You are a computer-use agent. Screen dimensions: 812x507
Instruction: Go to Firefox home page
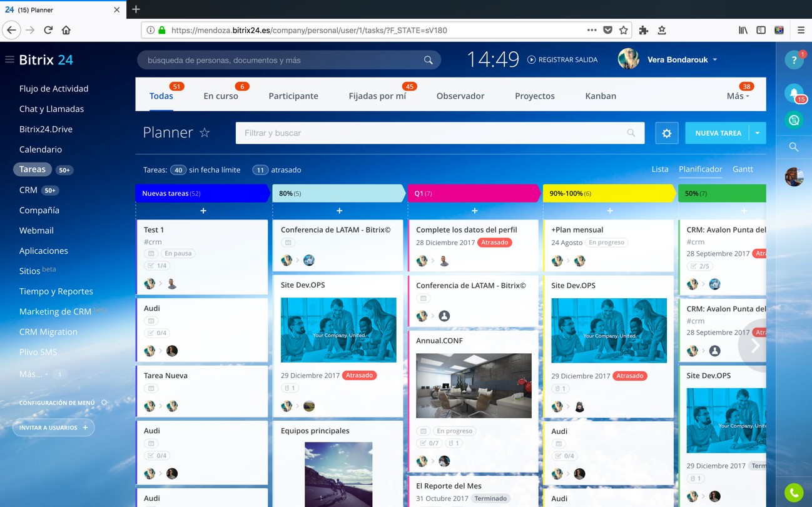[66, 30]
